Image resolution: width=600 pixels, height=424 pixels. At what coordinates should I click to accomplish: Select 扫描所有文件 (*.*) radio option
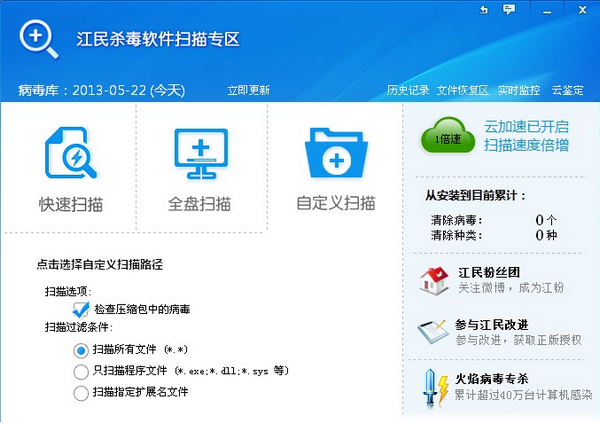(81, 350)
